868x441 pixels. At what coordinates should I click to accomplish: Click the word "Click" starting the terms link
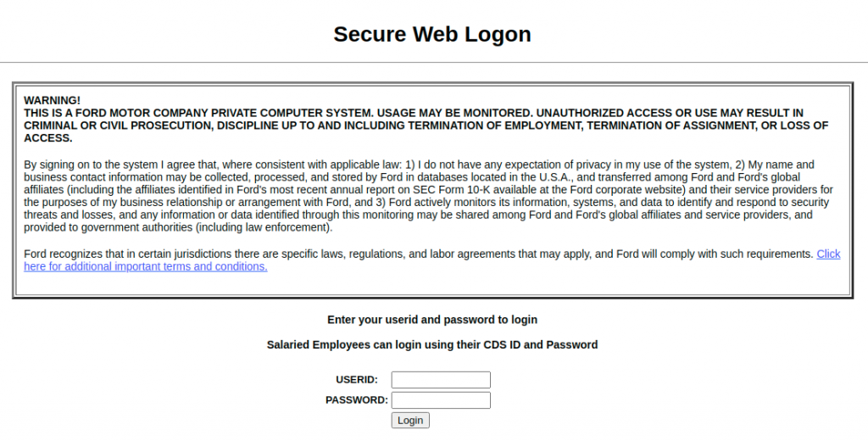coord(828,254)
